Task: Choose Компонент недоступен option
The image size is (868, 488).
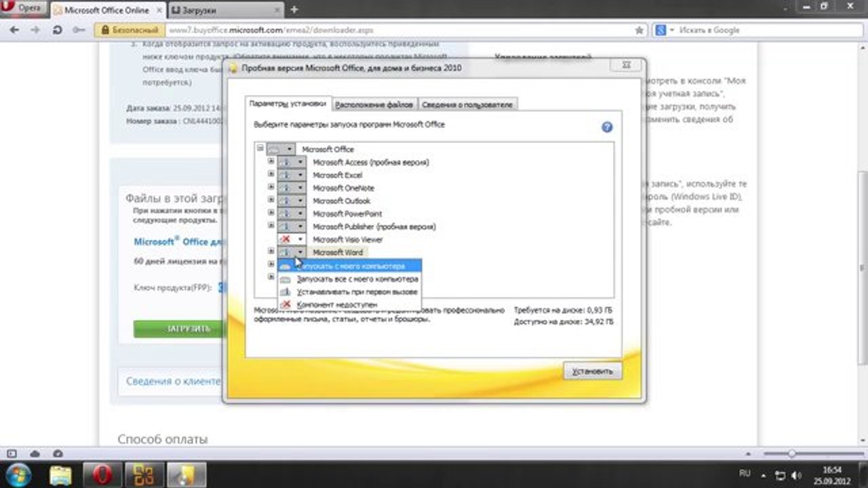Action: 350,305
